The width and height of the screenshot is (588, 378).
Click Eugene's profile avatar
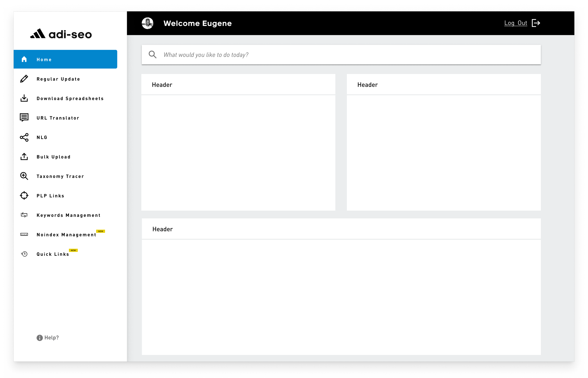tap(147, 23)
